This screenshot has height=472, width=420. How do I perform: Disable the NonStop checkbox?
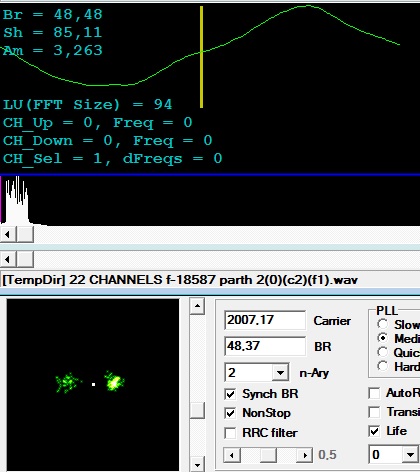click(230, 413)
